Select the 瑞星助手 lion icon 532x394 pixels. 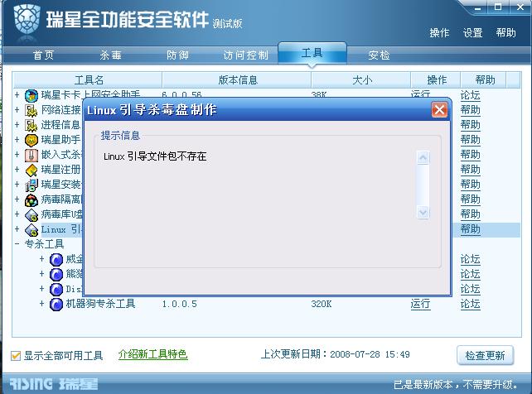[x=31, y=140]
